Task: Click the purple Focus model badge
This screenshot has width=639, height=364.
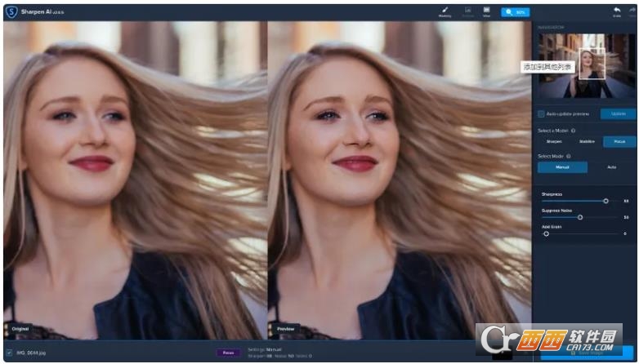Action: pyautogui.click(x=228, y=353)
